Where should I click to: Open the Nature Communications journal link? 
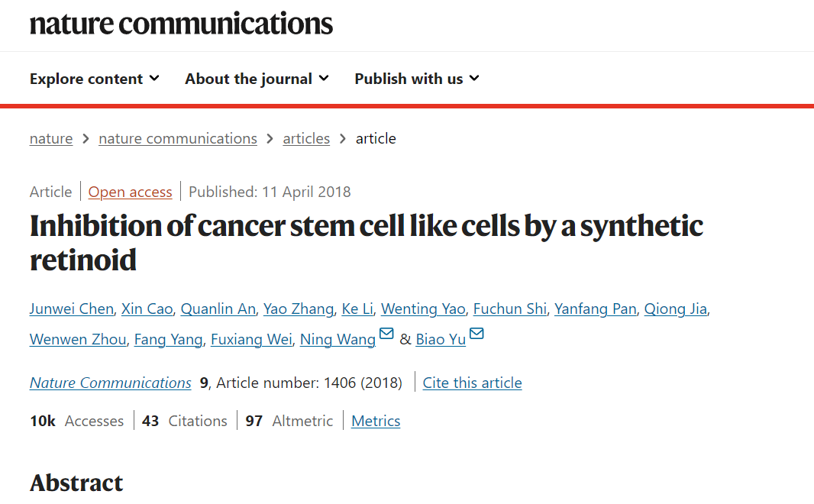111,383
